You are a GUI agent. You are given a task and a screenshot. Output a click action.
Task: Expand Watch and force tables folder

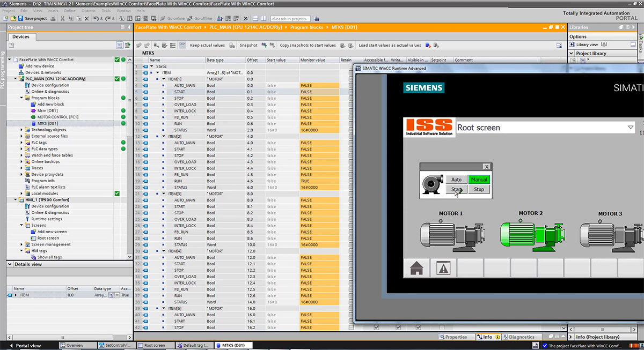click(x=21, y=155)
